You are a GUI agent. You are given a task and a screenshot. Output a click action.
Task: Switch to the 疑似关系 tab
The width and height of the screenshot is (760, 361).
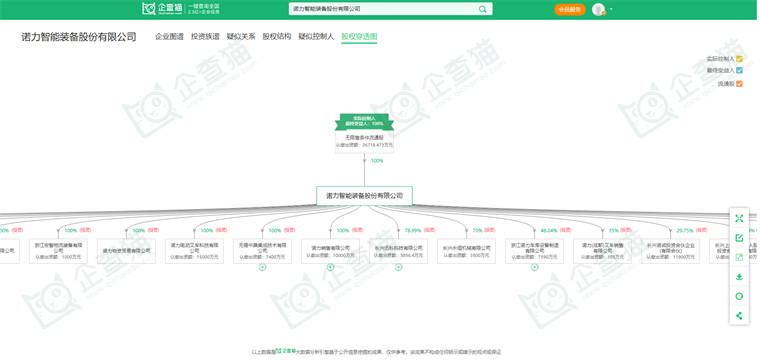pyautogui.click(x=241, y=36)
